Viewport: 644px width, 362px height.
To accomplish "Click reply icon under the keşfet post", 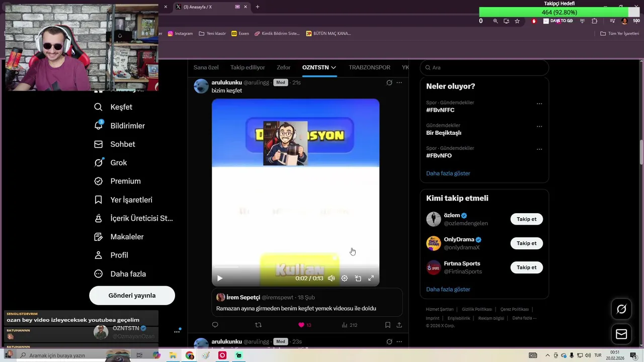I will pos(215,325).
